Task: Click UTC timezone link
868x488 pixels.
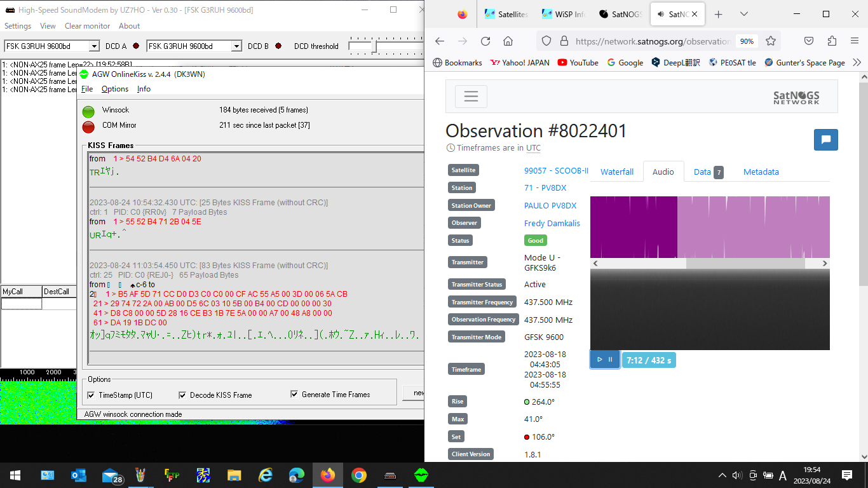Action: click(x=533, y=148)
